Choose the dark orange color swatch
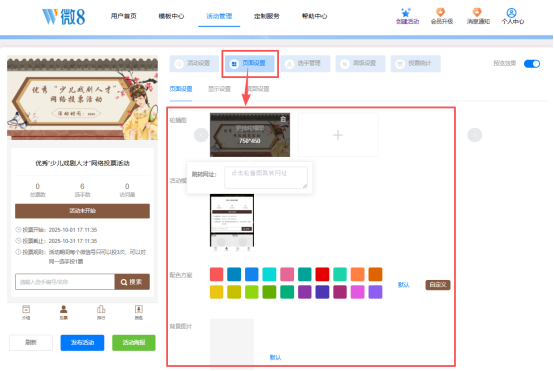Viewport: 554px width, 371px height. pyautogui.click(x=375, y=274)
